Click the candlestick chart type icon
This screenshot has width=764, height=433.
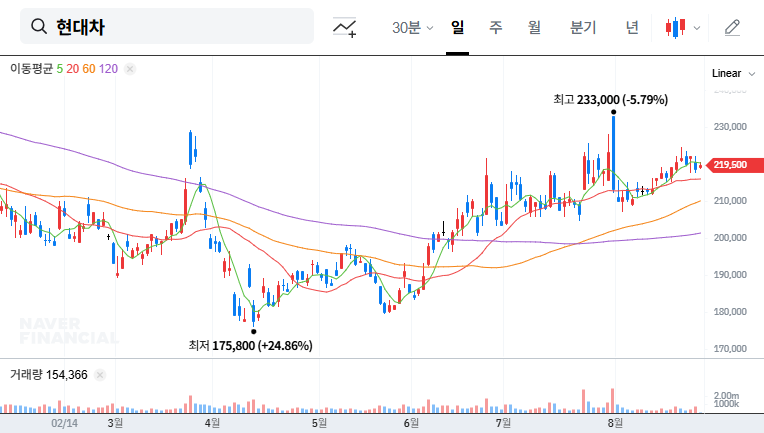(x=675, y=27)
